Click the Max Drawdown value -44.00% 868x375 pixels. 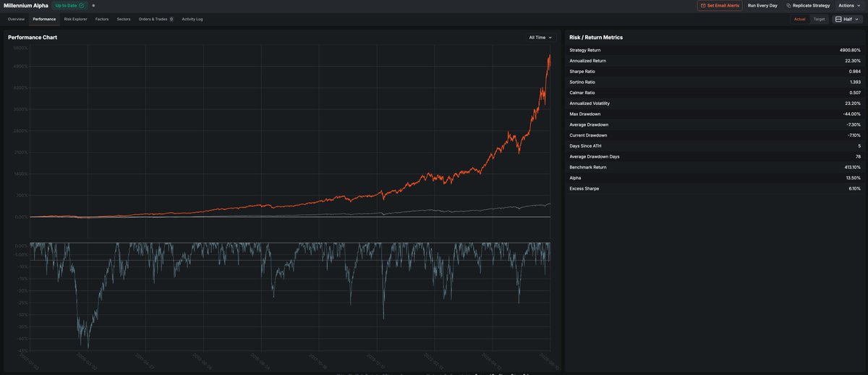point(850,114)
